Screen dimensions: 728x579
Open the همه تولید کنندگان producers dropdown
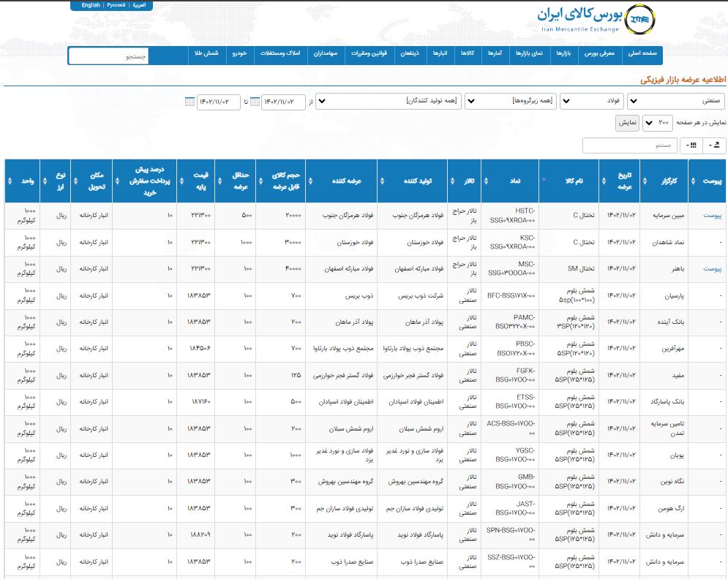pyautogui.click(x=388, y=101)
